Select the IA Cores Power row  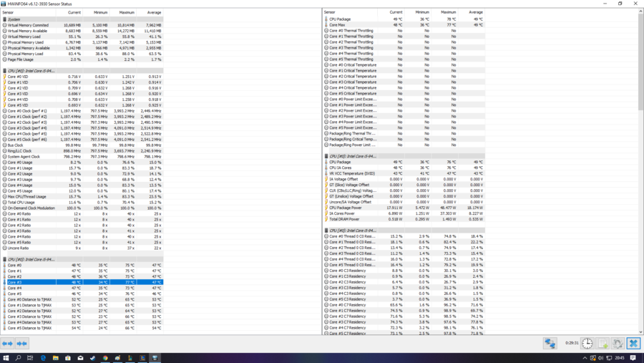click(x=404, y=213)
